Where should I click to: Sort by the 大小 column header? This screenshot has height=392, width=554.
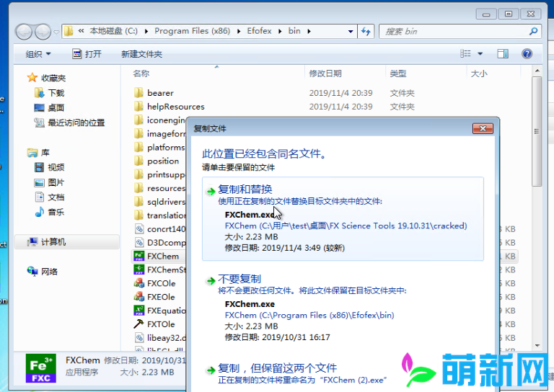(x=479, y=73)
